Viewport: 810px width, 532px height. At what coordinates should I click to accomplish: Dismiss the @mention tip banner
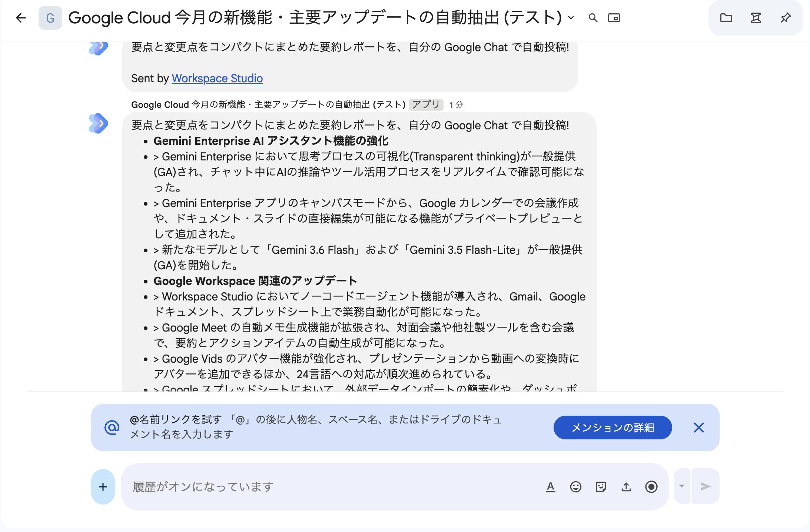pyautogui.click(x=699, y=428)
